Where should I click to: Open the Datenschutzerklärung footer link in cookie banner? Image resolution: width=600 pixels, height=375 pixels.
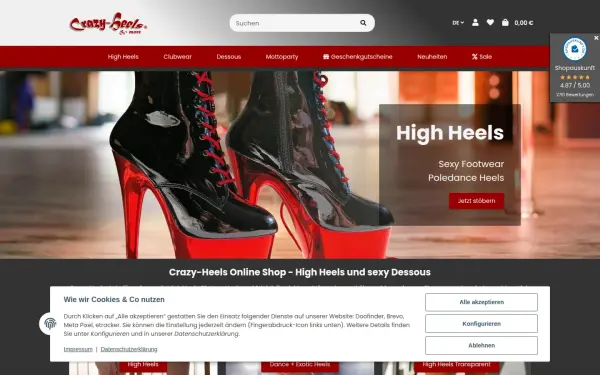[129, 349]
